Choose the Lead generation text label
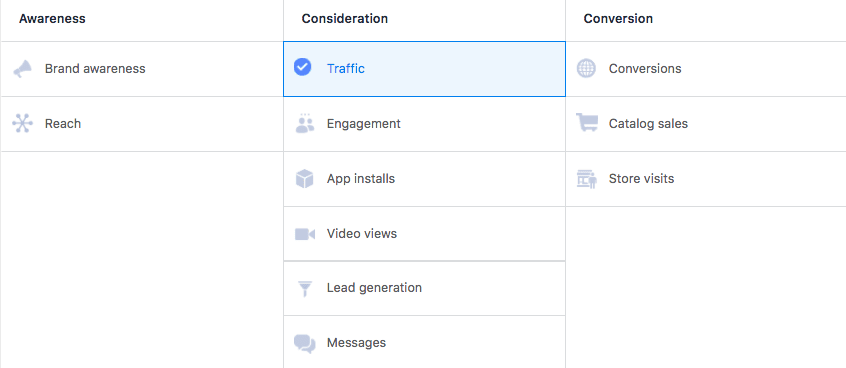 [374, 288]
